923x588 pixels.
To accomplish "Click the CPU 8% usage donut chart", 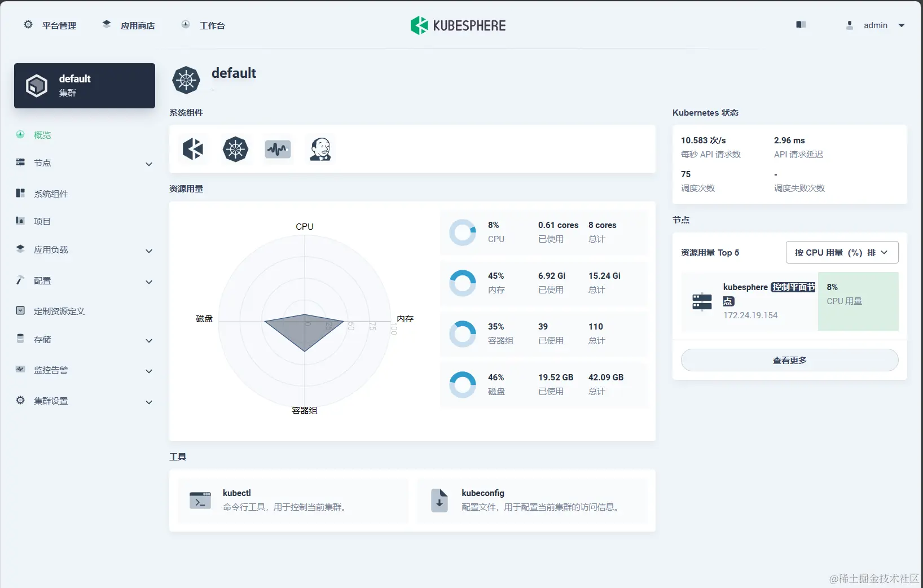I will [x=463, y=232].
